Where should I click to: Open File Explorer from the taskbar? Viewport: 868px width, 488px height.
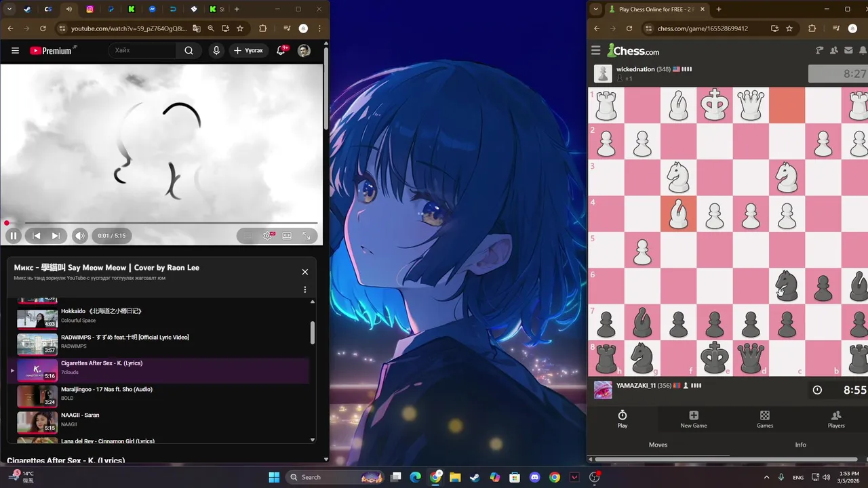point(455,477)
